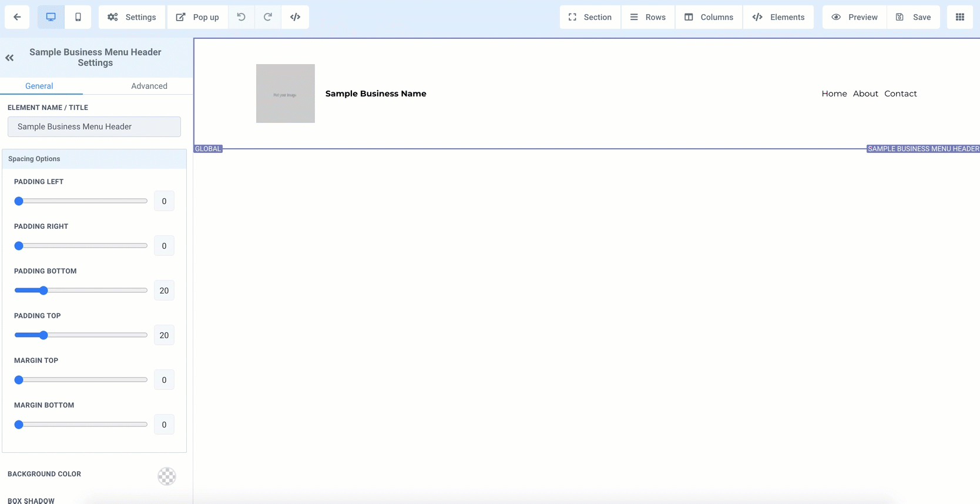
Task: Click the Sample Business Name text
Action: coord(376,94)
